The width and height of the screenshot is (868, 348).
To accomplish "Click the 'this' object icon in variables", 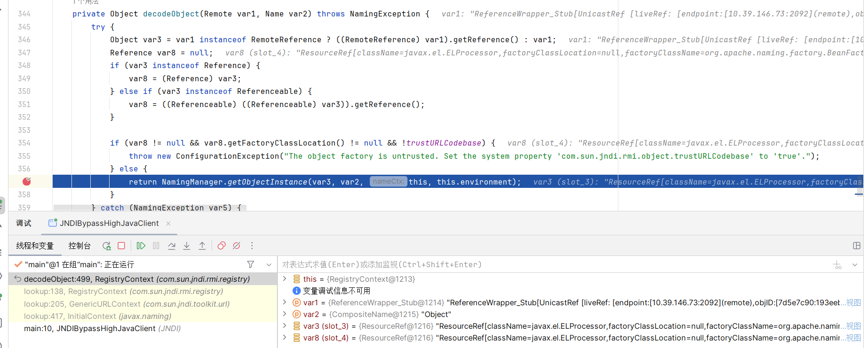I will pos(297,279).
